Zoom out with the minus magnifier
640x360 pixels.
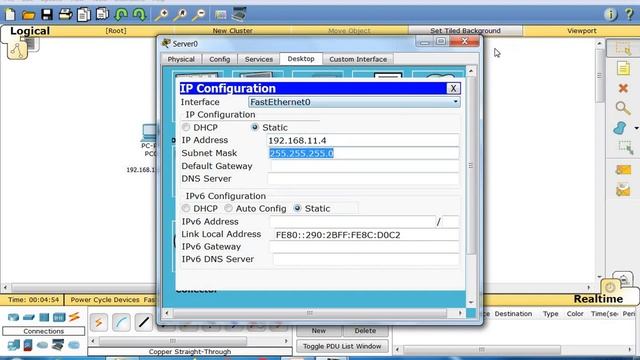[199, 15]
